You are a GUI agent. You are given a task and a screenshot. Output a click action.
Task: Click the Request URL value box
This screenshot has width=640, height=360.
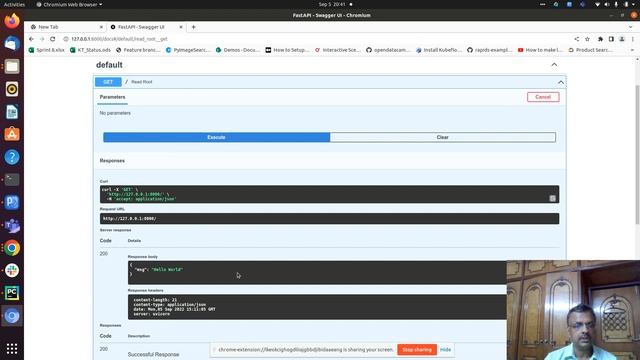329,219
